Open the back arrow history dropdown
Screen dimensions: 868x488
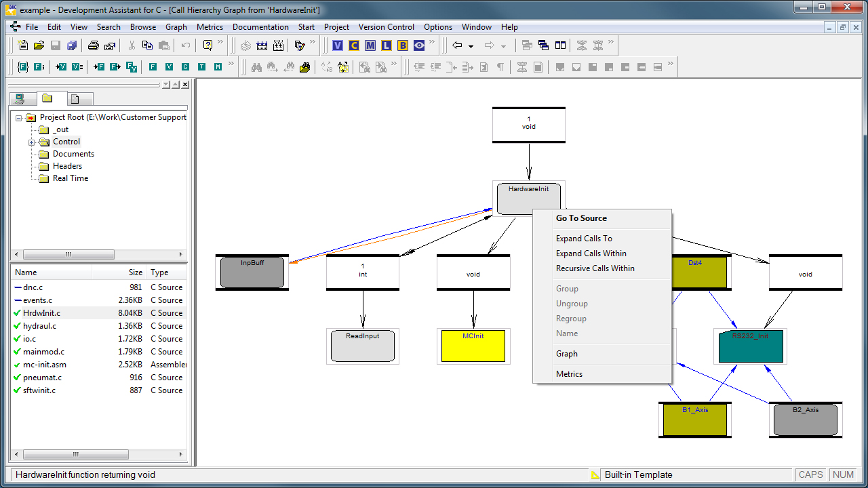click(x=471, y=46)
